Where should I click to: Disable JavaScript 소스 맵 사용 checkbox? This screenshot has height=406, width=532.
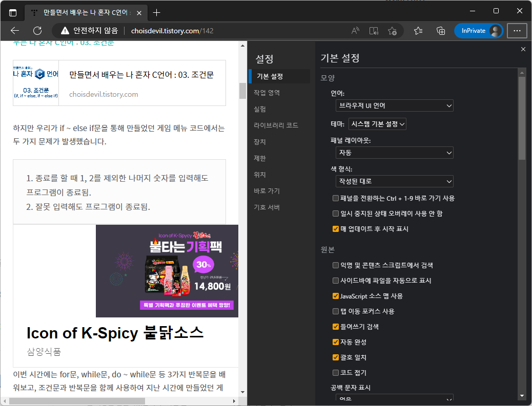336,296
